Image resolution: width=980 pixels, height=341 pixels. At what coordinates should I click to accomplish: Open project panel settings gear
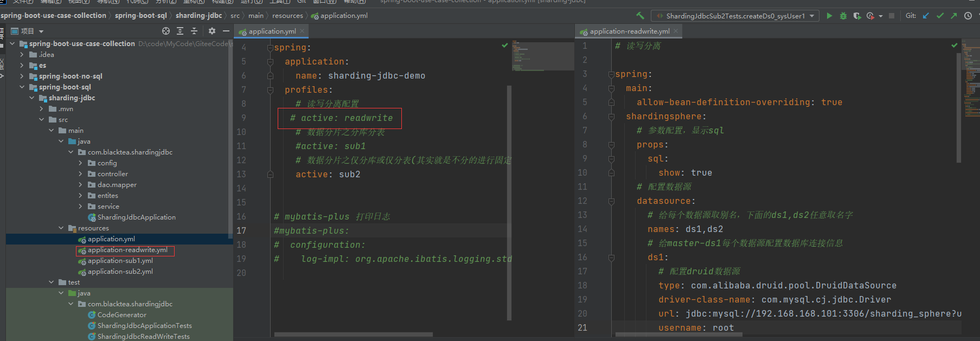212,31
